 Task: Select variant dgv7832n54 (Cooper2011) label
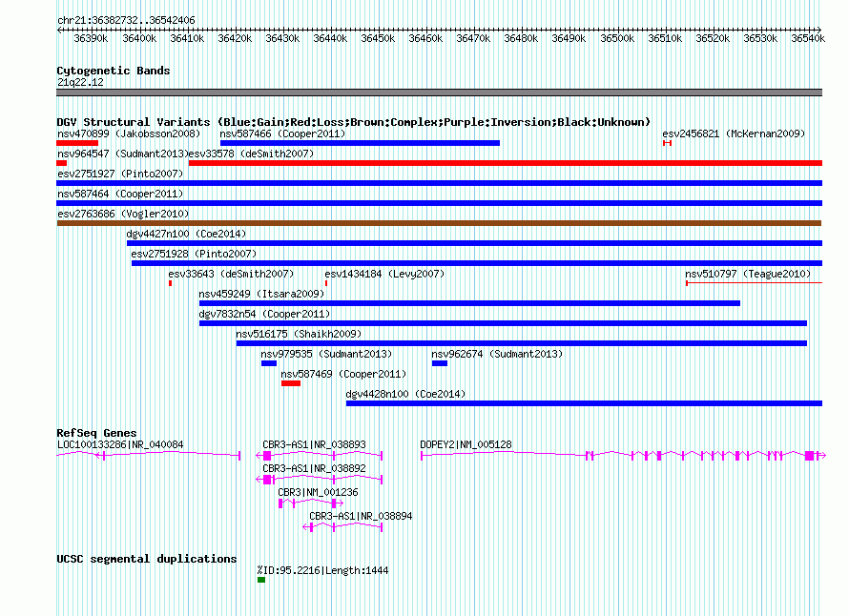(x=264, y=314)
